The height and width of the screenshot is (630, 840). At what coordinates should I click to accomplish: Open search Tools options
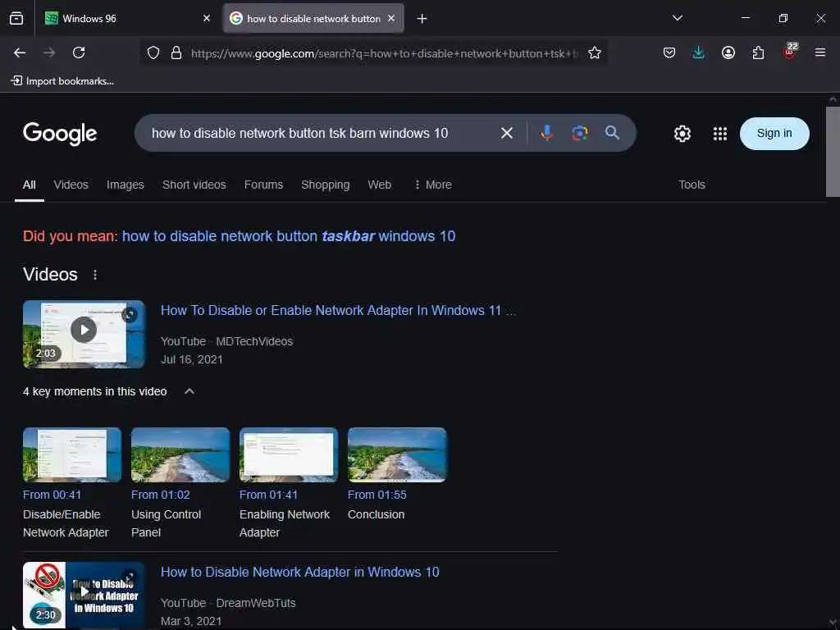[x=692, y=185]
